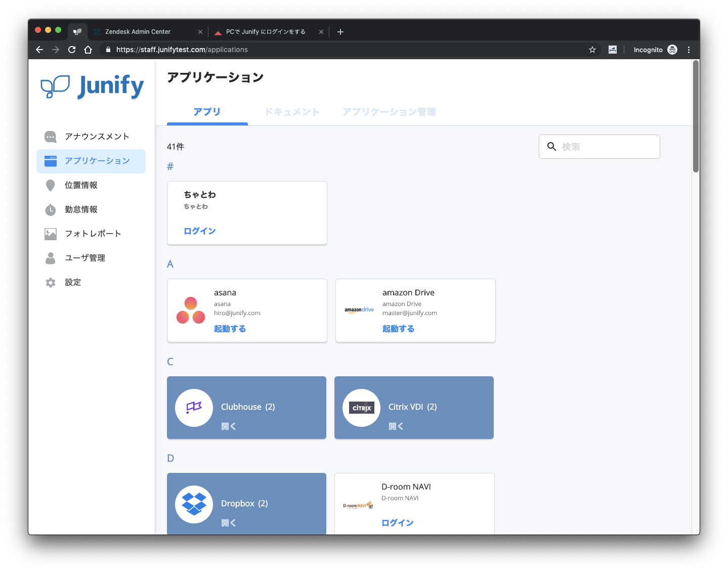
Task: Switch to the ドキュメント tab
Action: tap(292, 112)
